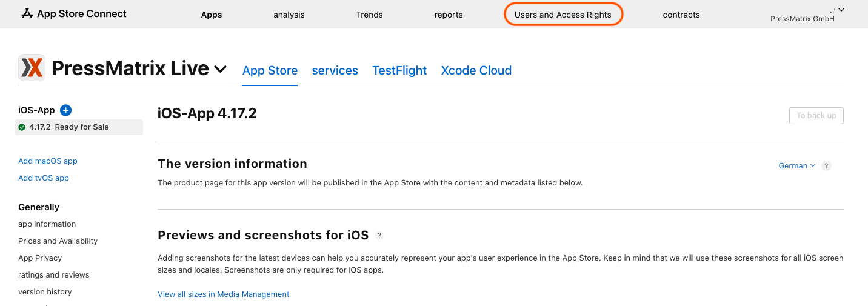The image size is (868, 306).
Task: Open the German language dropdown
Action: pos(796,166)
